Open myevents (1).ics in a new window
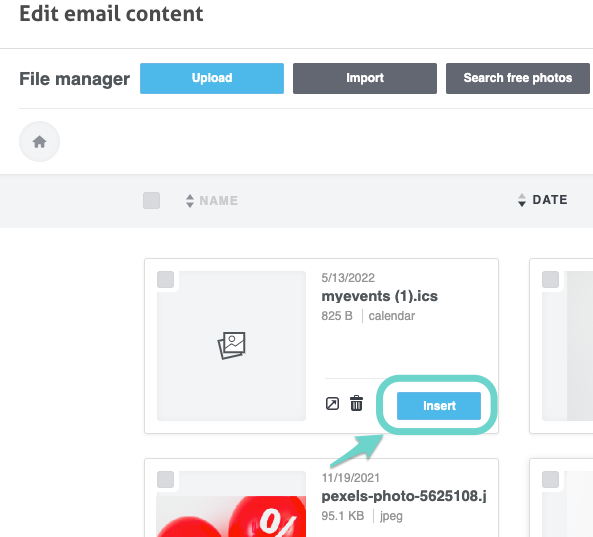 click(332, 404)
